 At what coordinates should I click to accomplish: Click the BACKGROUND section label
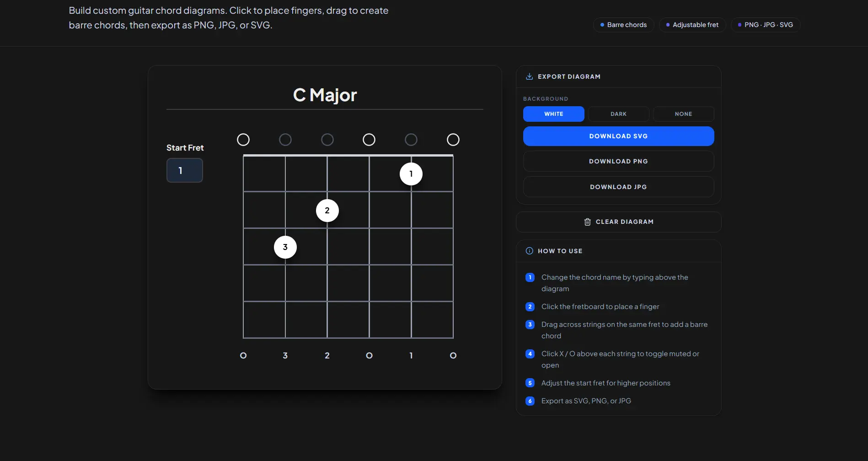546,99
